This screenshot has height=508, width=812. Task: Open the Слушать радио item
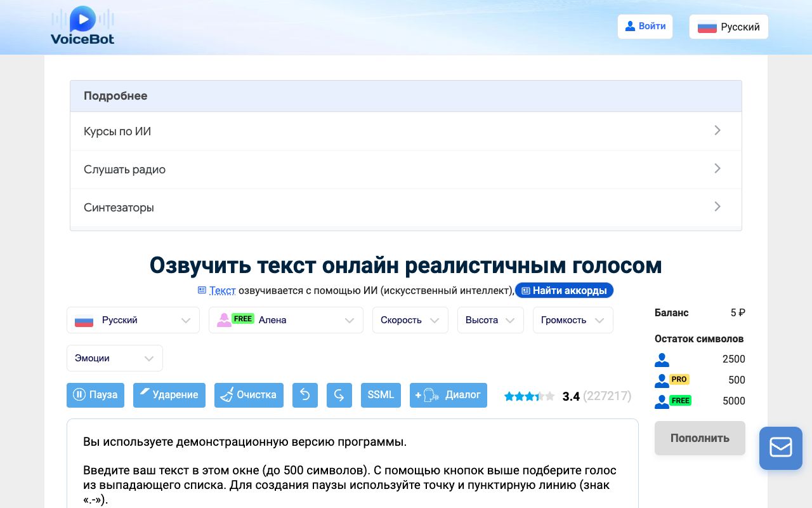click(406, 170)
